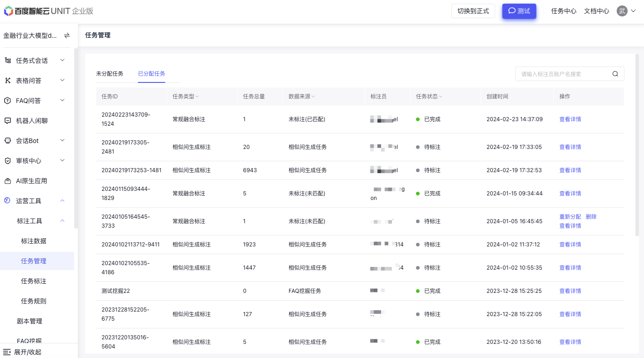The image size is (644, 358).
Task: Click the 金融行业大模型d... project name
Action: pyautogui.click(x=30, y=36)
